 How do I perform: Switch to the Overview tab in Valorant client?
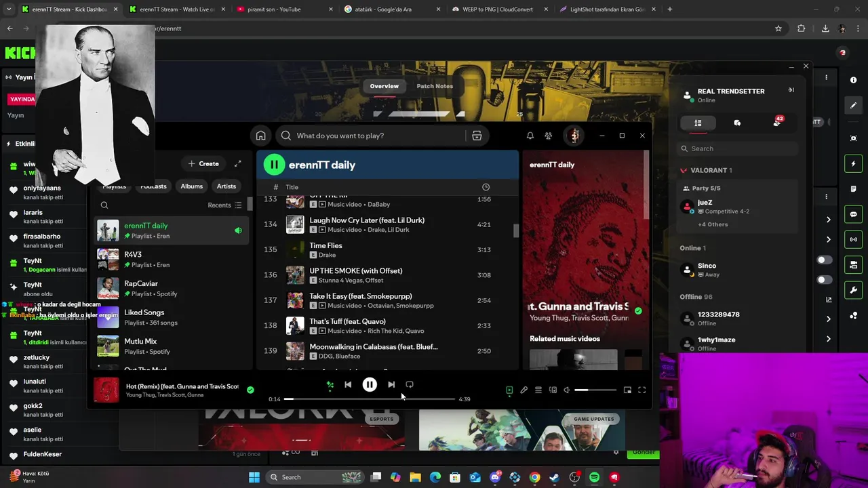click(x=384, y=86)
